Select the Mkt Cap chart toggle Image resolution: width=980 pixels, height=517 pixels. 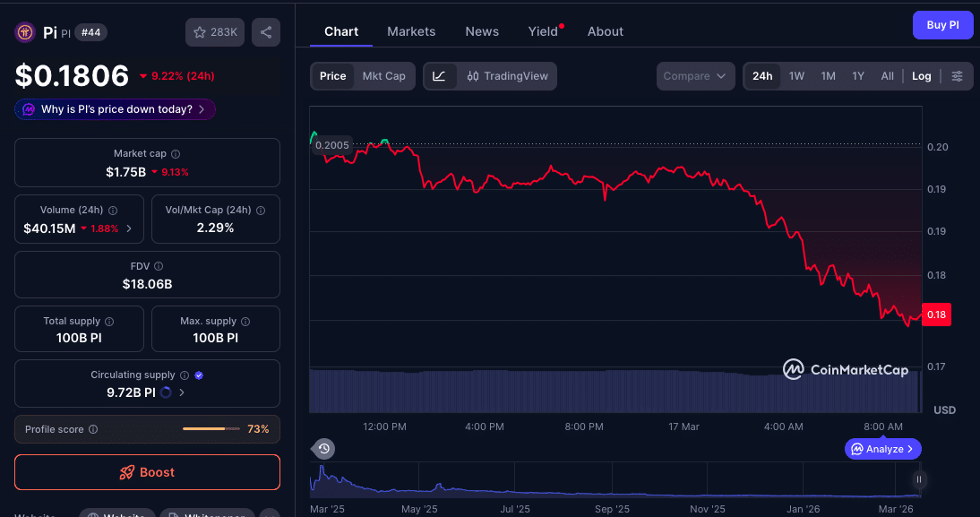(x=383, y=76)
